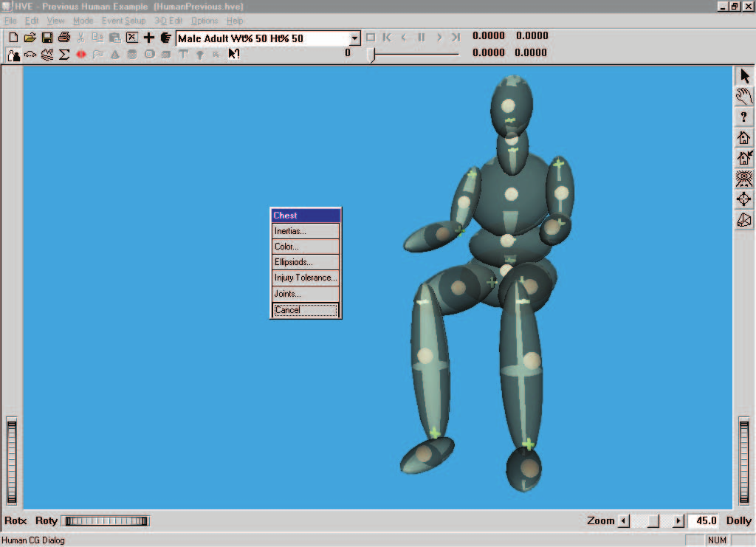The height and width of the screenshot is (547, 756).
Task: Click the Roty rotation slider bar
Action: click(x=106, y=521)
